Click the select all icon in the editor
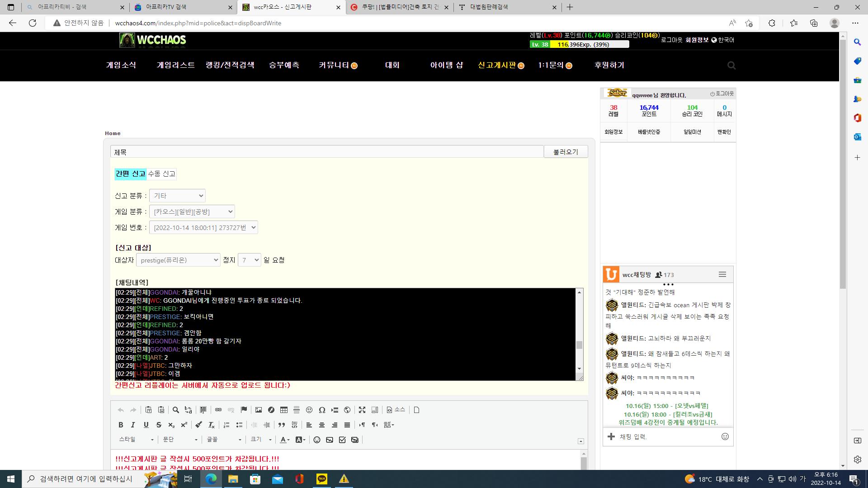The width and height of the screenshot is (868, 488). pyautogui.click(x=203, y=410)
